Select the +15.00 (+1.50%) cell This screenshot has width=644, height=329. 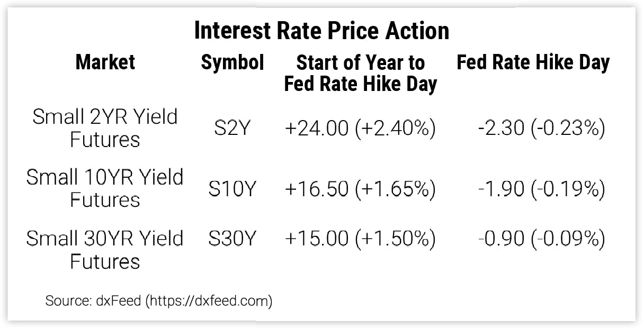360,239
